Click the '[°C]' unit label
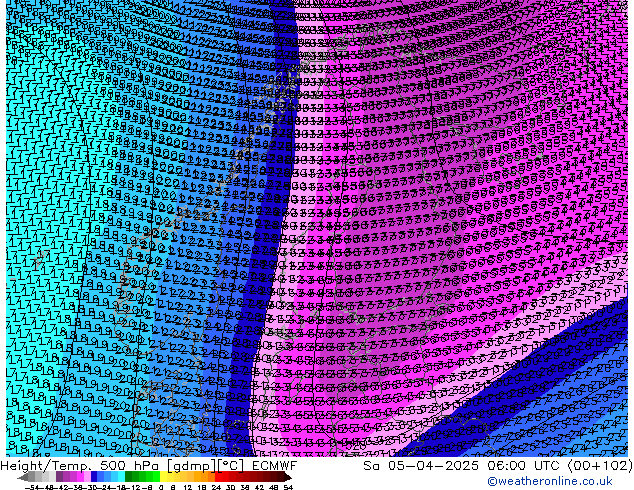The image size is (634, 490). click(x=231, y=467)
